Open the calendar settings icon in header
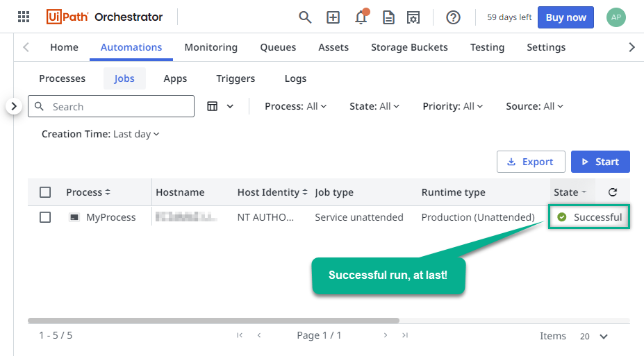The image size is (644, 356). (413, 17)
